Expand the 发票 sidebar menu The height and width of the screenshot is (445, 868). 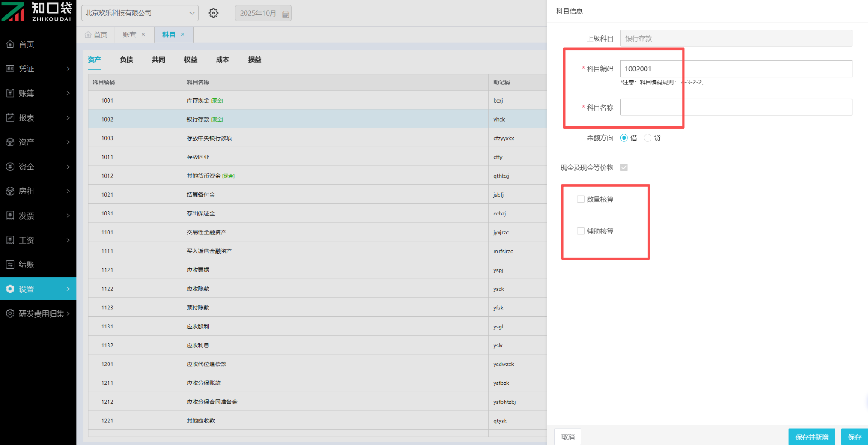tap(38, 215)
